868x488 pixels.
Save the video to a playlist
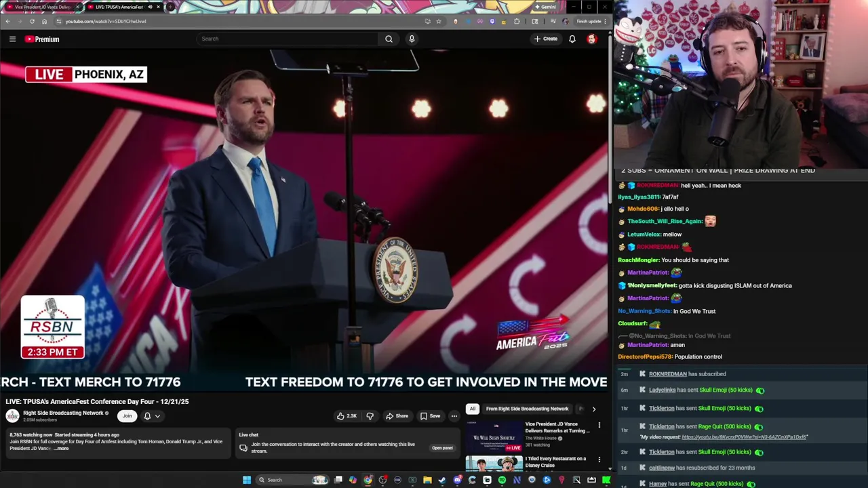pos(430,416)
